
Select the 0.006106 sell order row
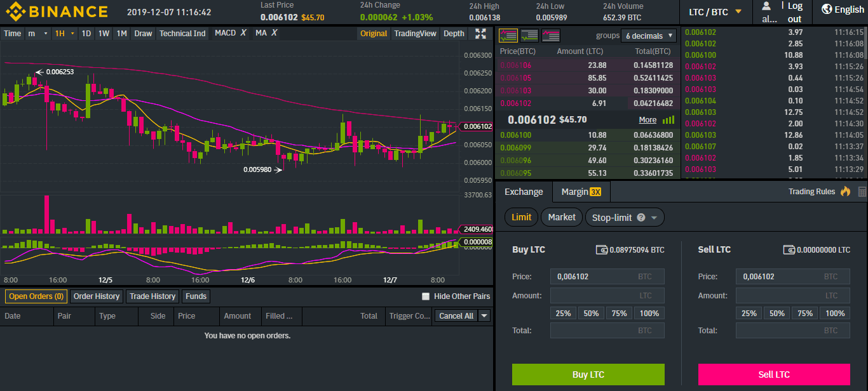(587, 65)
